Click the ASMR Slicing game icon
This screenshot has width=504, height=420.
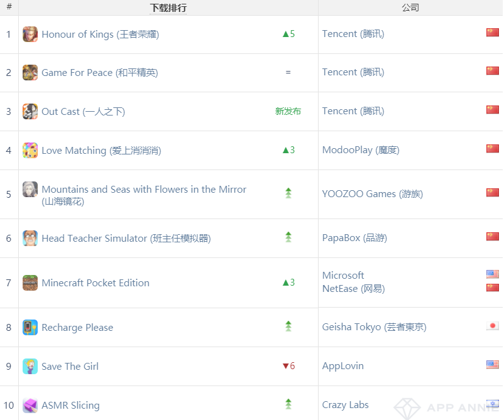30,405
